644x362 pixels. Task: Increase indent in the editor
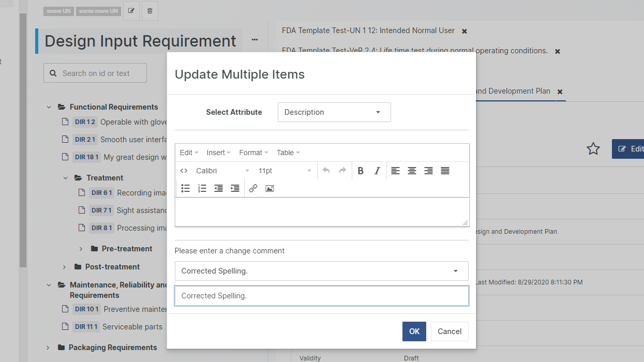click(235, 188)
